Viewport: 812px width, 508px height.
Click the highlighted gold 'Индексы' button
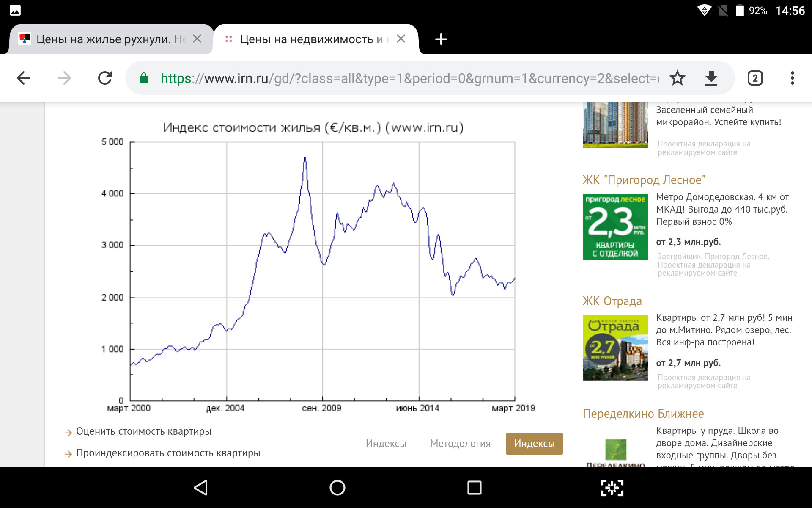point(534,444)
